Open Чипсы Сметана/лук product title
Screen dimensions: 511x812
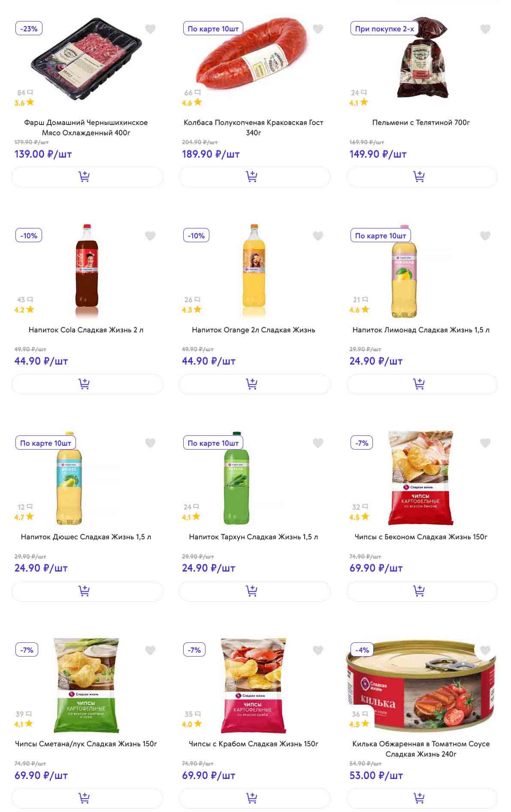pos(86,744)
